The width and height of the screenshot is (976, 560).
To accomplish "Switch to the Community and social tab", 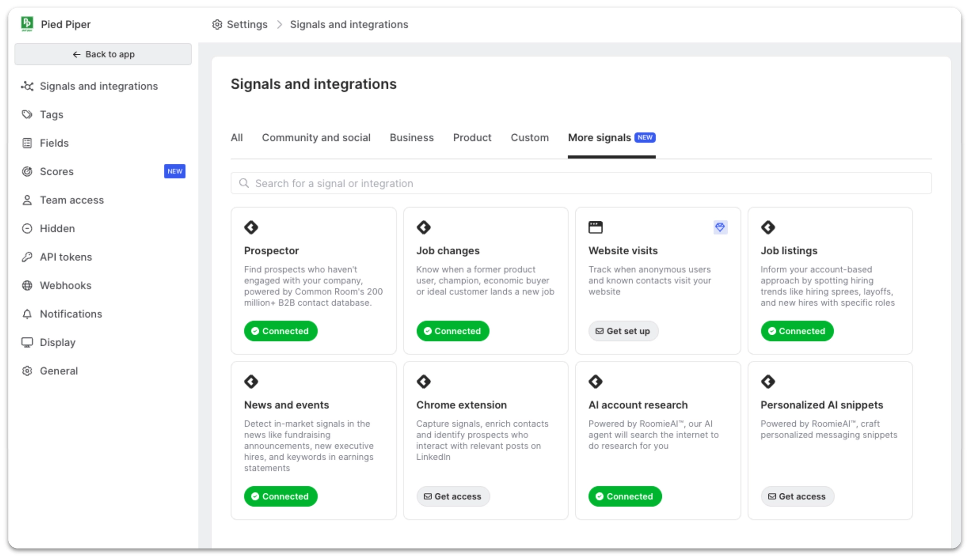I will 316,138.
